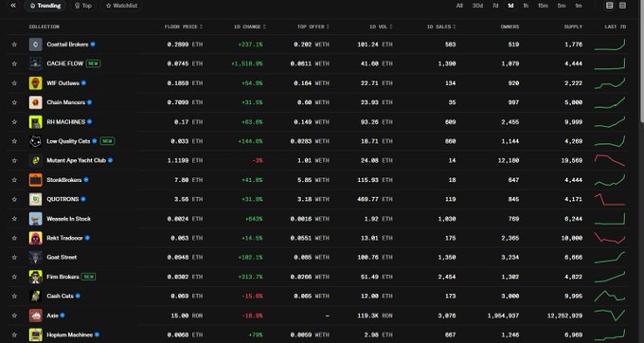Screen dimensions: 644x343
Task: Star Cash Cats to watchlist
Action: point(14,297)
